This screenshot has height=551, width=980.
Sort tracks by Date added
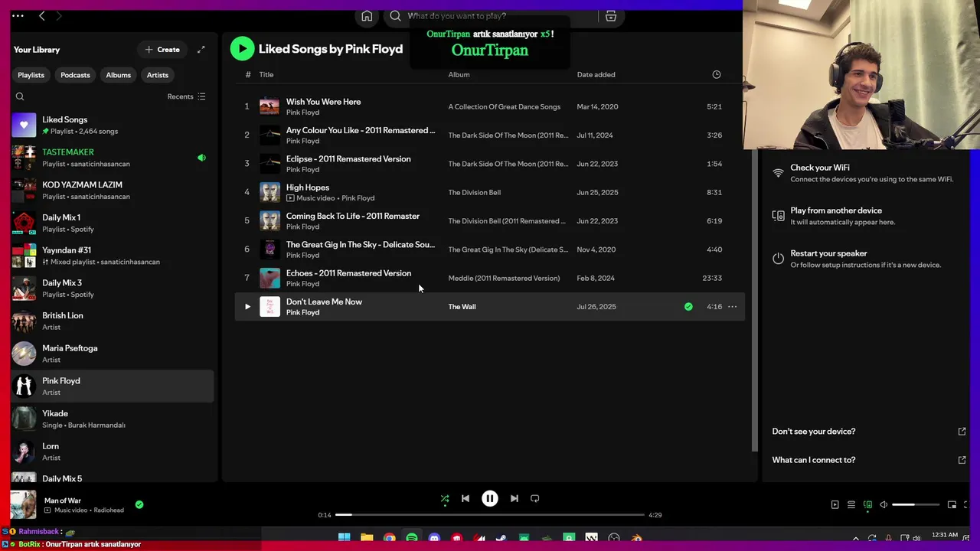pyautogui.click(x=596, y=74)
